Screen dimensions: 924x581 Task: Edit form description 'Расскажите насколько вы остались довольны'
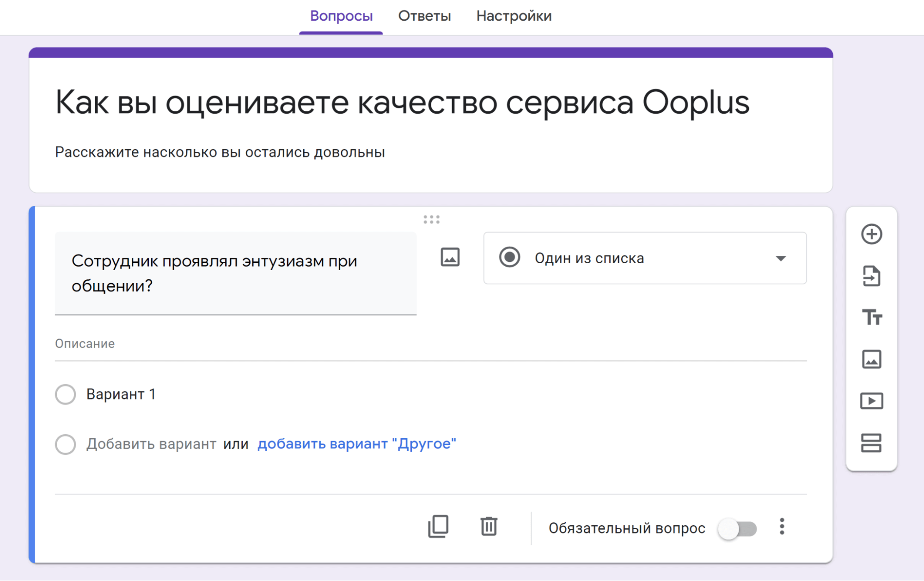[x=220, y=152]
